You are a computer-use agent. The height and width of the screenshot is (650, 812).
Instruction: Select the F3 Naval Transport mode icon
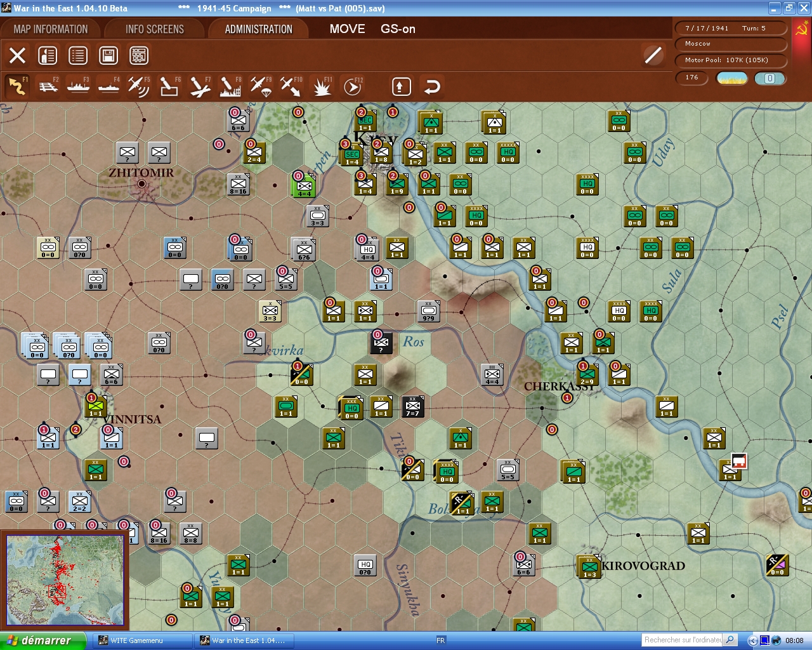click(78, 86)
